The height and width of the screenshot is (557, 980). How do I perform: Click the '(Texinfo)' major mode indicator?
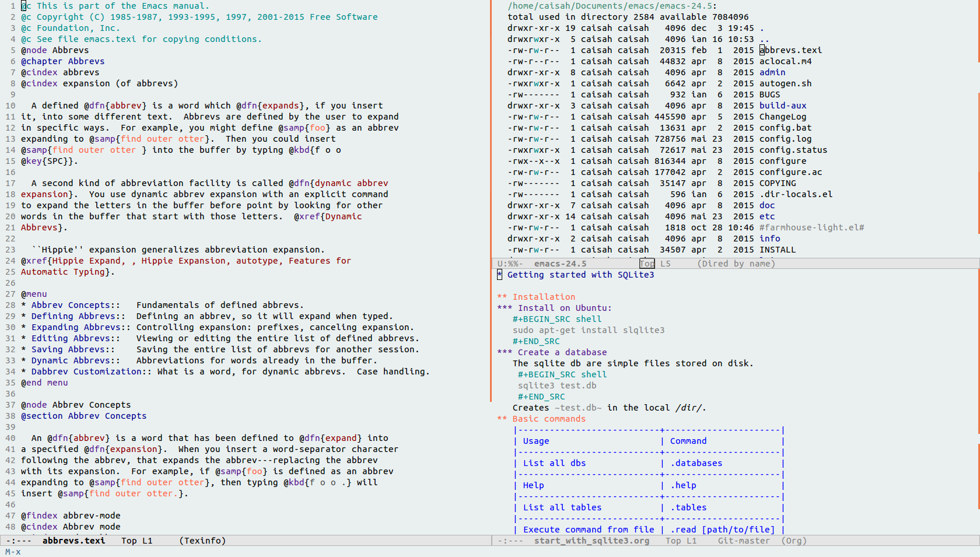[x=202, y=541]
